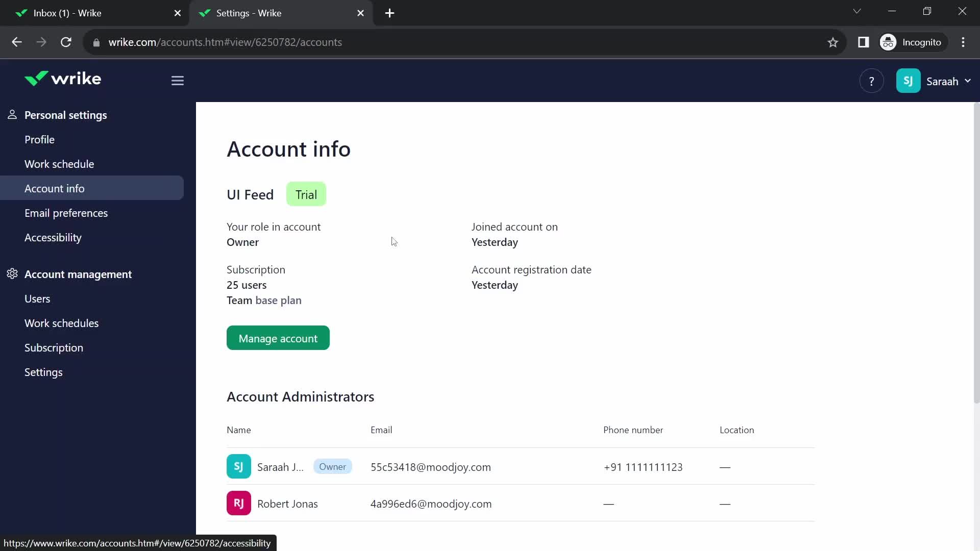
Task: Click Robert Jonas's RJ avatar
Action: (x=238, y=503)
